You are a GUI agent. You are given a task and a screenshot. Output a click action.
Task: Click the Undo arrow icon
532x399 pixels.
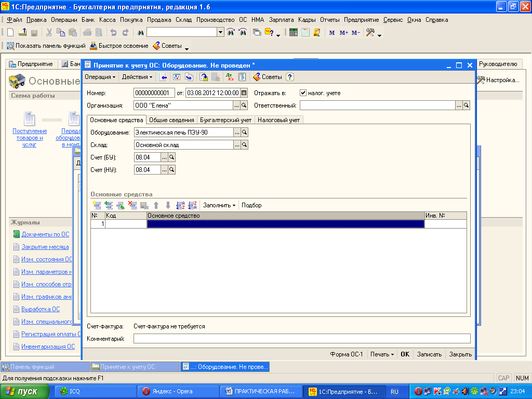pos(113,33)
